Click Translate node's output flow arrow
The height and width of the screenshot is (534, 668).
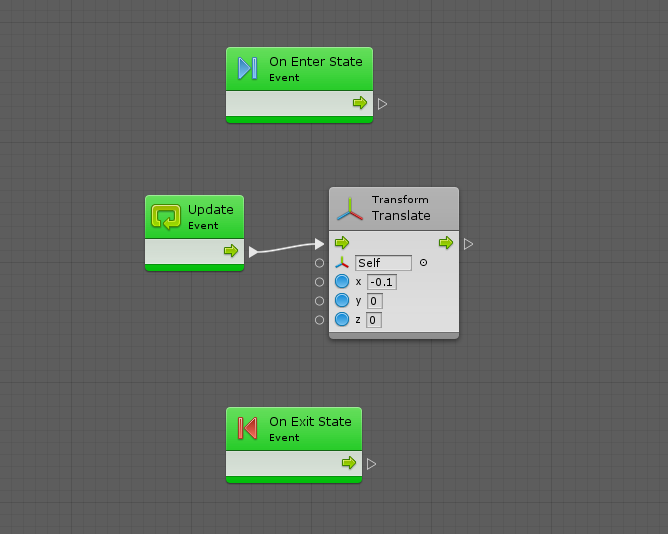click(446, 243)
